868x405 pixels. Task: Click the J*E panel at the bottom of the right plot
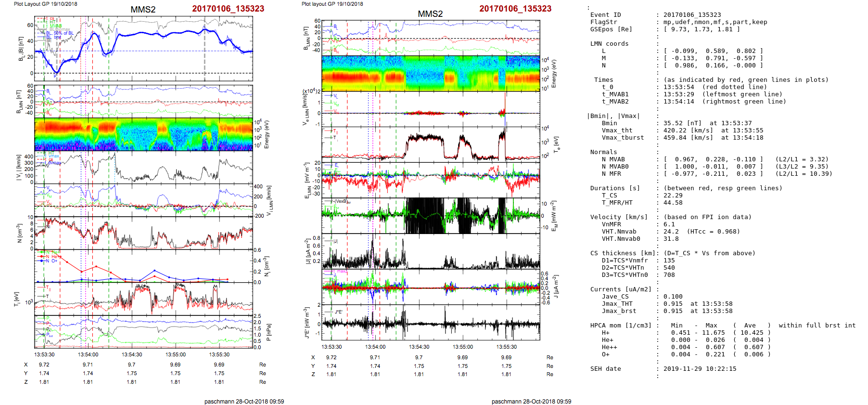[431, 322]
